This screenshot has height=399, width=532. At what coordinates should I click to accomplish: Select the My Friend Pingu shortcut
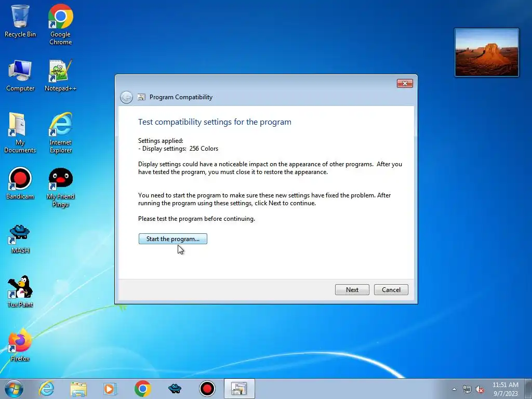click(60, 187)
